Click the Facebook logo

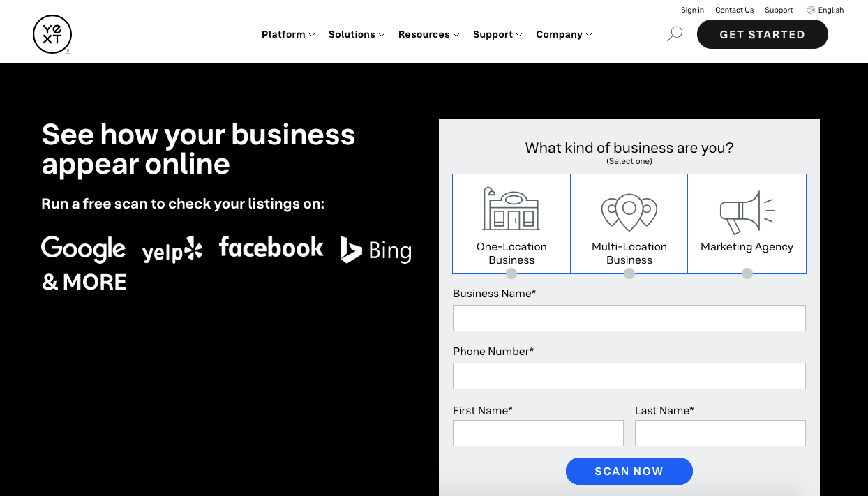(271, 248)
